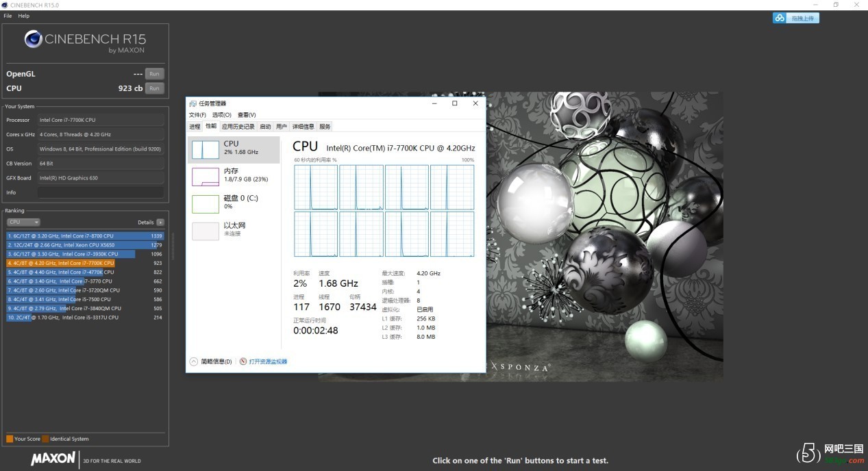Select ranking row Intel Core i7-3720QM CPU
The height and width of the screenshot is (471, 868).
85,290
